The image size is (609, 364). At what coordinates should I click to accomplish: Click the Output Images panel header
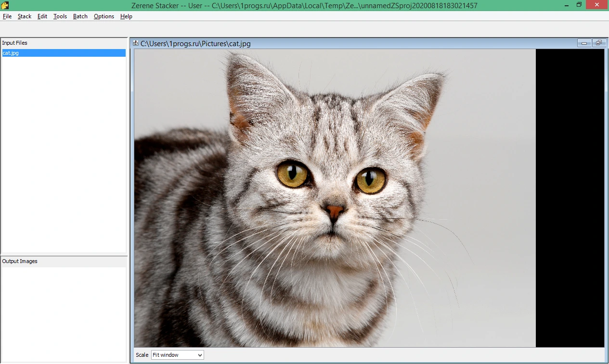click(x=64, y=261)
